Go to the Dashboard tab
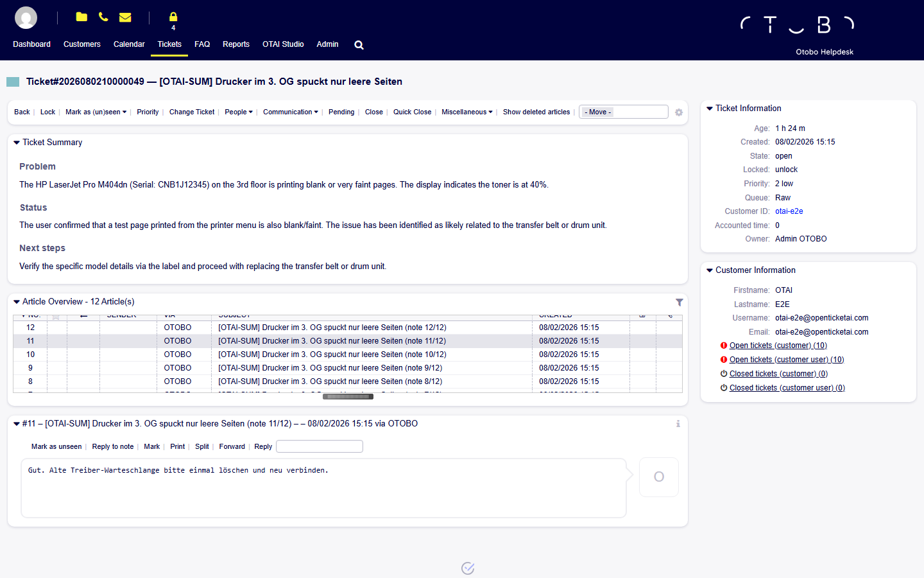 coord(31,44)
